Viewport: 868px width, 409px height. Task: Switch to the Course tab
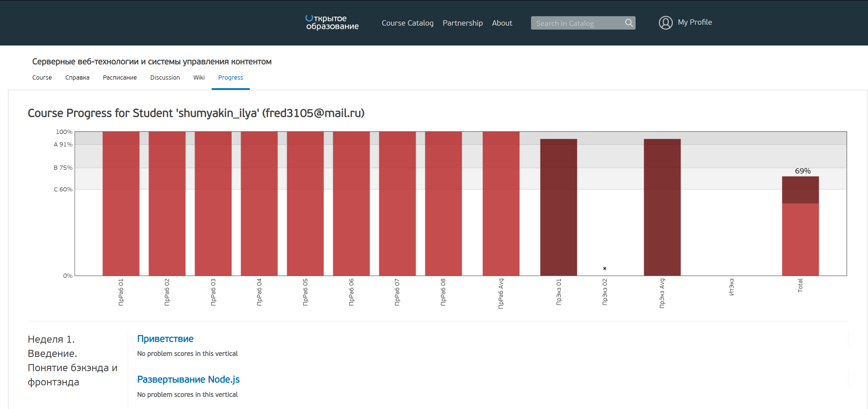pyautogui.click(x=42, y=78)
